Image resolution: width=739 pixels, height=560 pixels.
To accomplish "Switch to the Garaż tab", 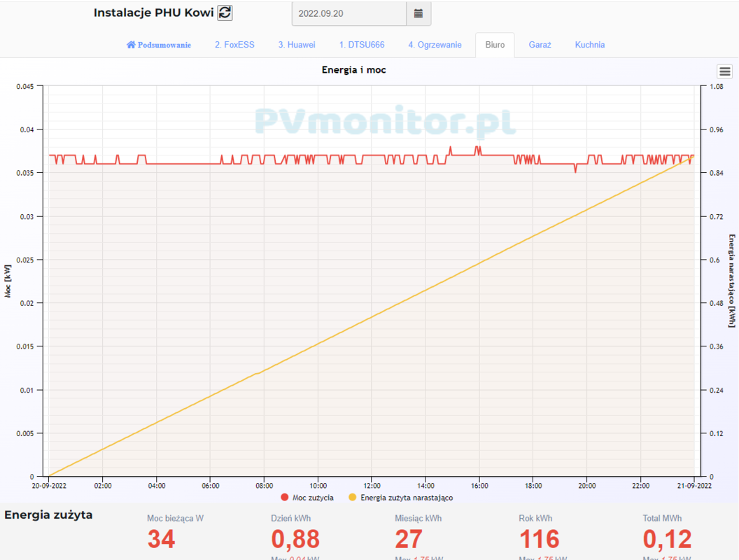I will (540, 45).
